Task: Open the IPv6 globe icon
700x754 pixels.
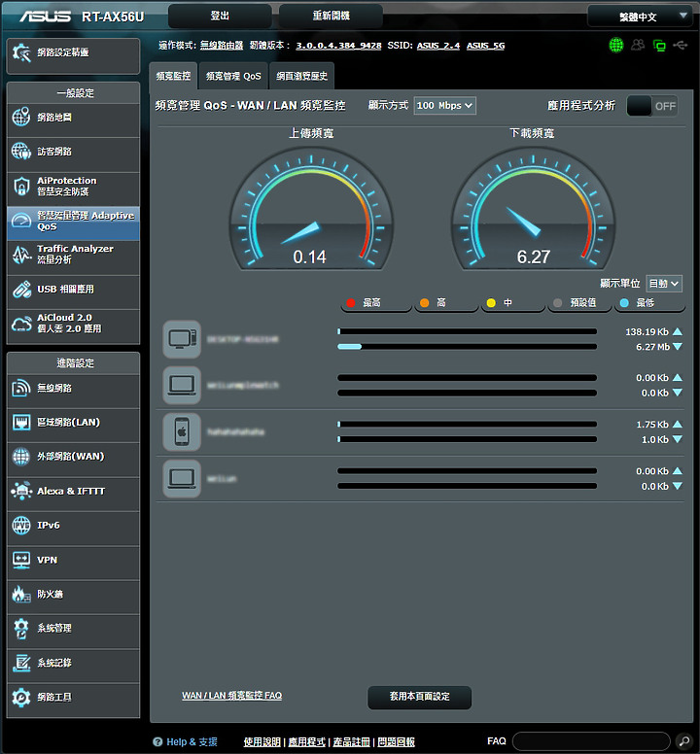Action: coord(21,525)
